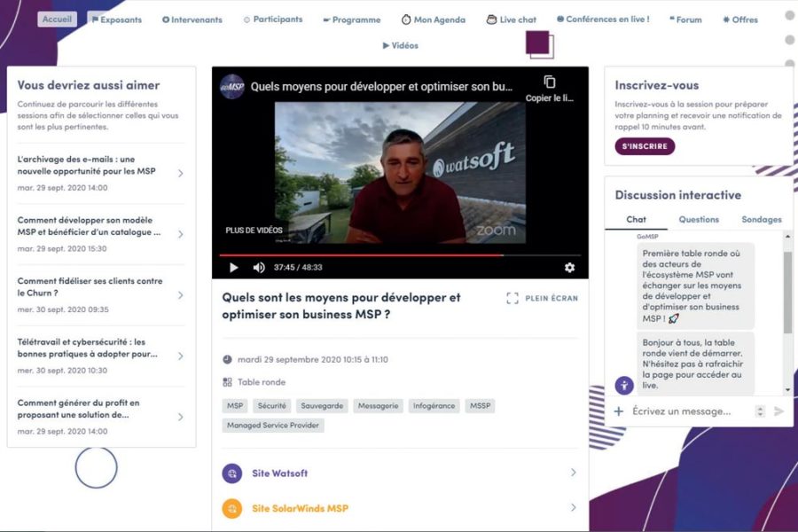This screenshot has height=532, width=798.
Task: Click the chat scrollbar up arrow
Action: pyautogui.click(x=788, y=236)
